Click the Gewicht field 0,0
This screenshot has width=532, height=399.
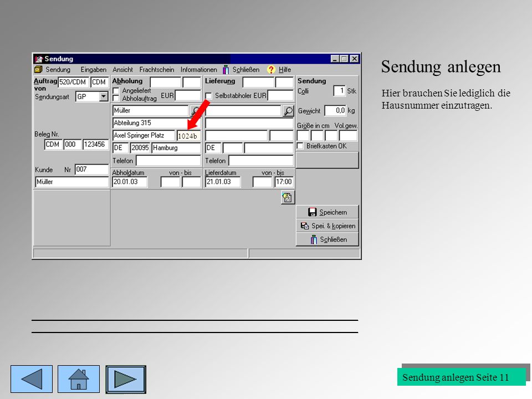click(x=335, y=111)
